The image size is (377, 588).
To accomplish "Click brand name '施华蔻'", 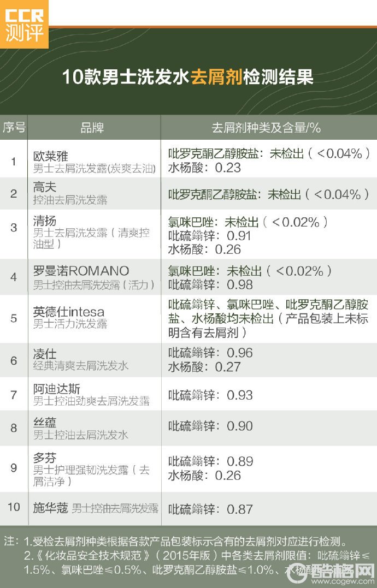I will tap(51, 508).
